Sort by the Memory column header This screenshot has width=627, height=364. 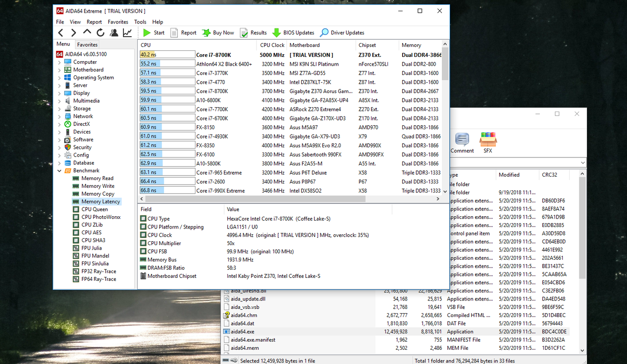(420, 45)
